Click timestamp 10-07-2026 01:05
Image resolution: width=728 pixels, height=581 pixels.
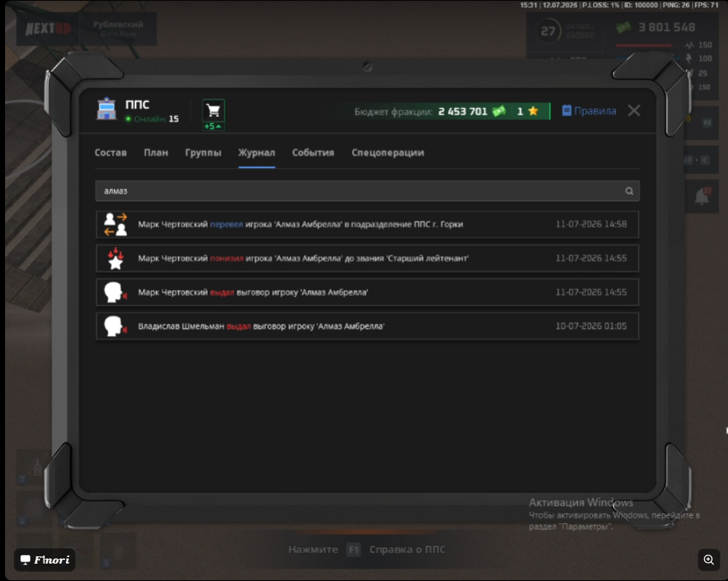click(x=591, y=326)
